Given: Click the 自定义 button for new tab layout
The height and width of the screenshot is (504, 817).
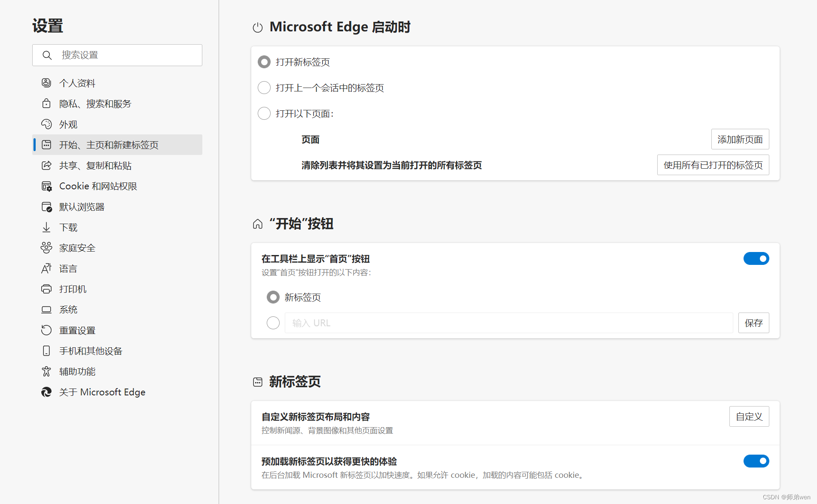Looking at the screenshot, I should (749, 416).
